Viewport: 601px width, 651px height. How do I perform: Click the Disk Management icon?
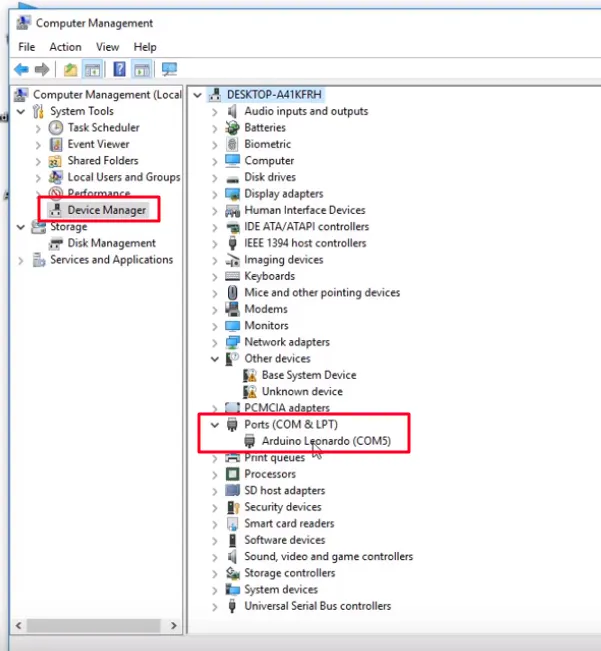click(x=56, y=243)
